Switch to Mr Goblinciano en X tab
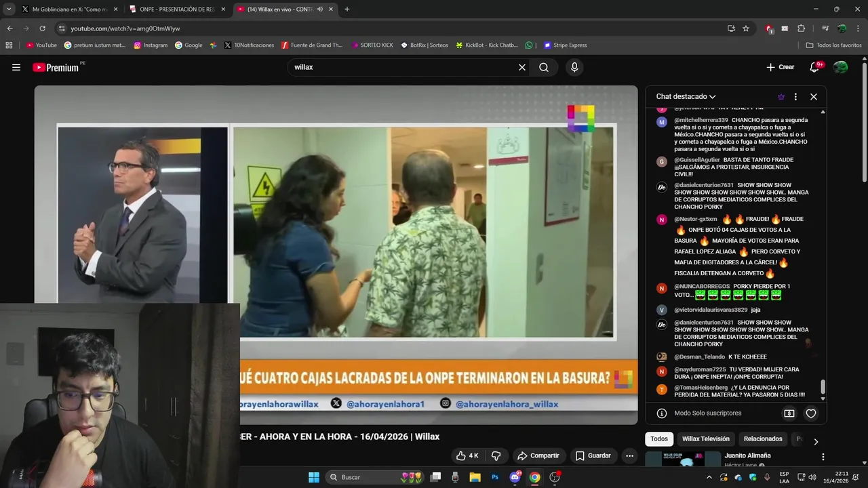Screen dimensions: 868x488 tap(70, 9)
